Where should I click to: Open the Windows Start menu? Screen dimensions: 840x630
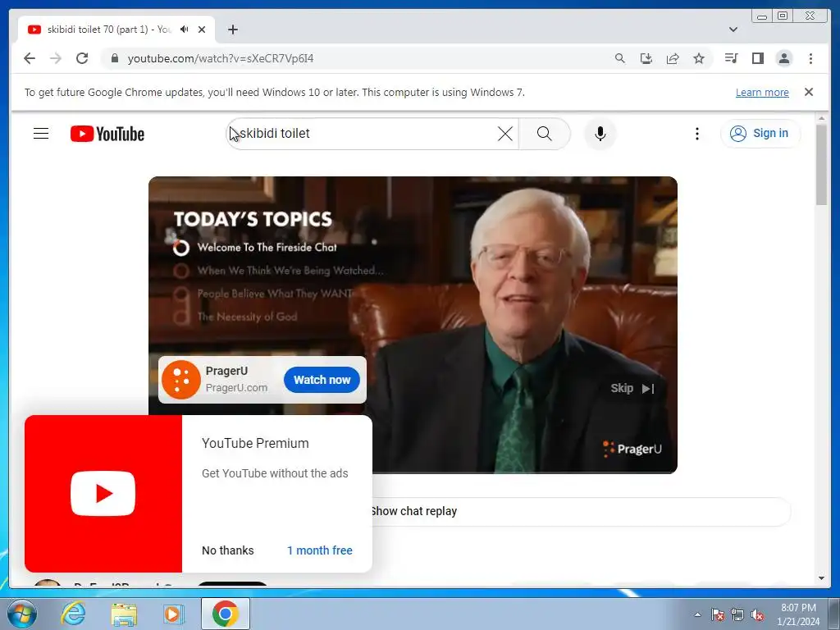click(21, 614)
